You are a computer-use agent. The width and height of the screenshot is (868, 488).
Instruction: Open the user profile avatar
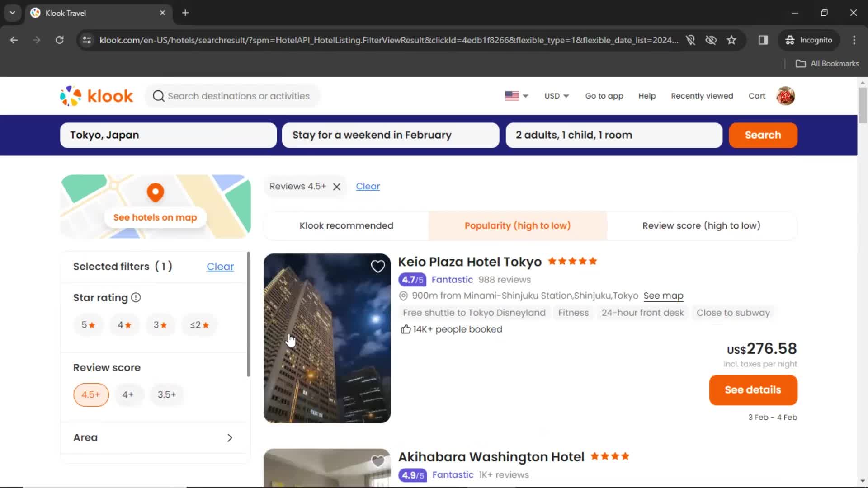tap(786, 96)
